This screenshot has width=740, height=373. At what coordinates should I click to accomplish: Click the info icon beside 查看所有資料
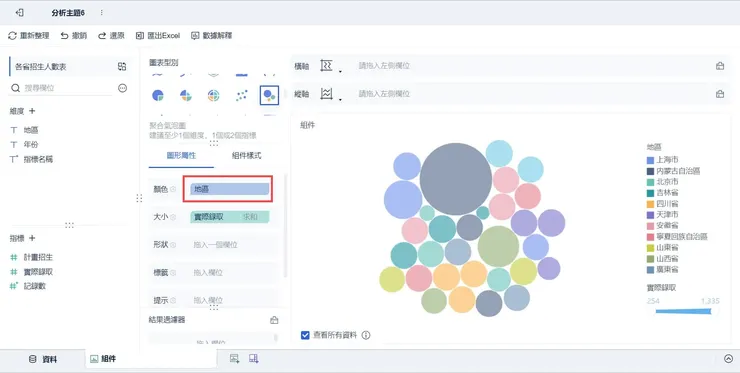(366, 335)
